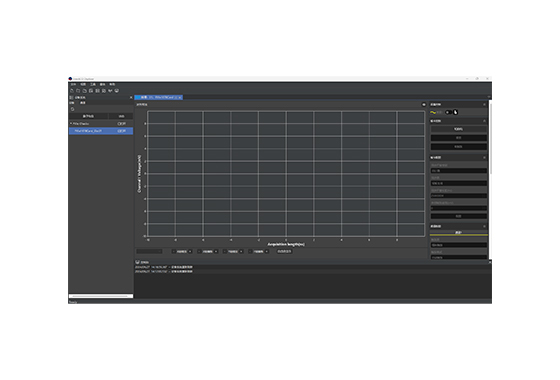Click the top button under the second sidebar section

pyautogui.click(x=459, y=129)
